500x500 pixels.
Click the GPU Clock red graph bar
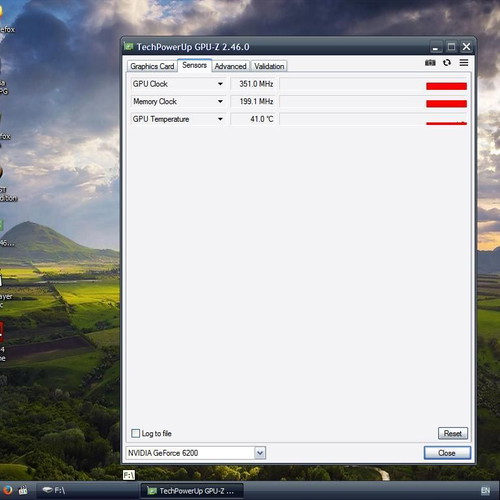tap(446, 86)
